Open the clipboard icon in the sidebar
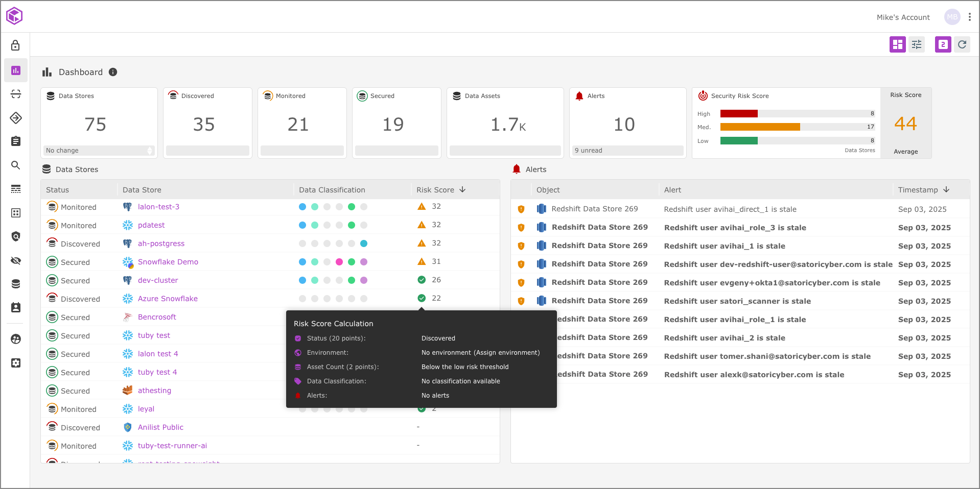 tap(15, 141)
